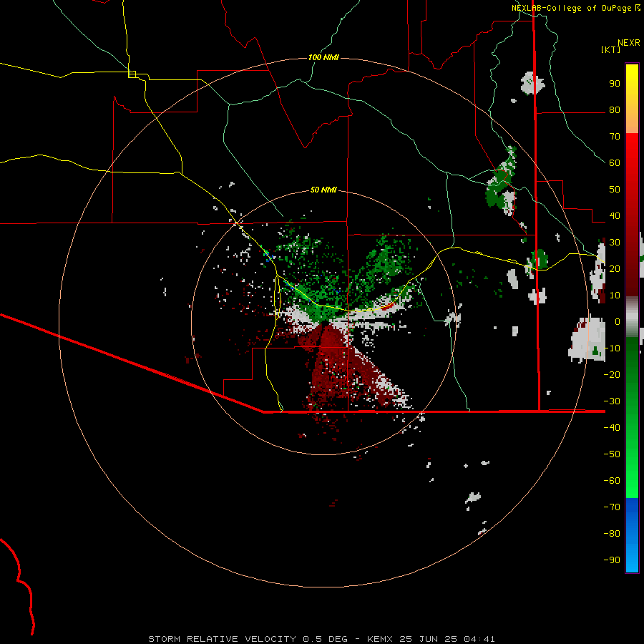Screen dimensions: 644x644
Task: Click the 0 value on velocity scale
Action: pyautogui.click(x=618, y=322)
